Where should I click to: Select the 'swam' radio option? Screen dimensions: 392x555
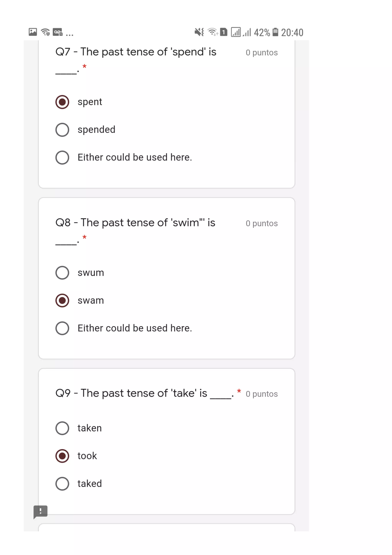[62, 300]
